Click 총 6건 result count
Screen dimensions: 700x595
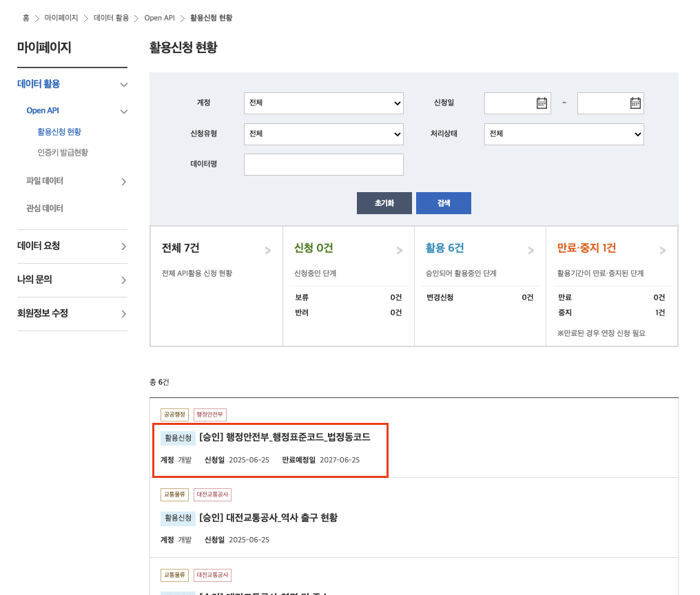[159, 382]
